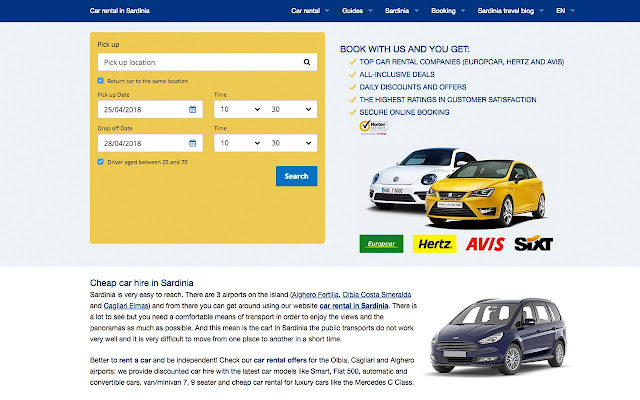Follow the car rental offers link

280,360
